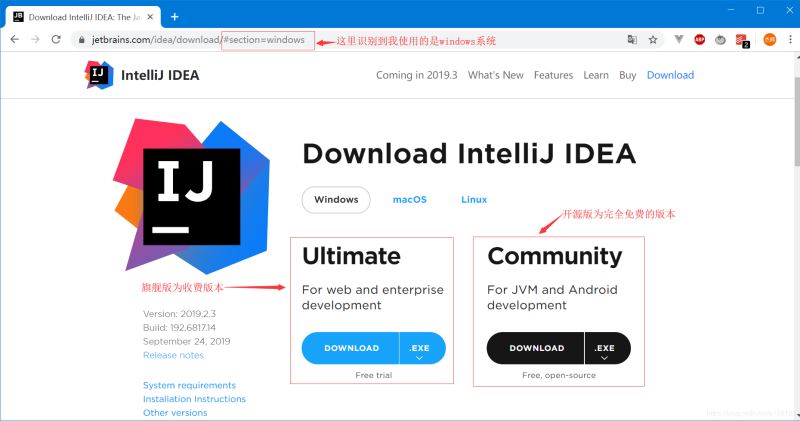Click the 'Version: 2019.2.3' text

[180, 314]
